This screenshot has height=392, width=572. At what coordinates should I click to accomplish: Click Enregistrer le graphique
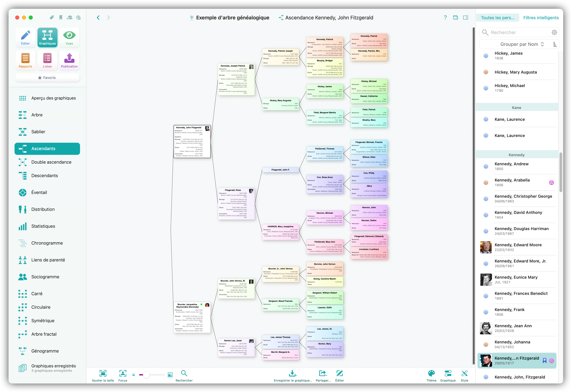click(x=293, y=375)
